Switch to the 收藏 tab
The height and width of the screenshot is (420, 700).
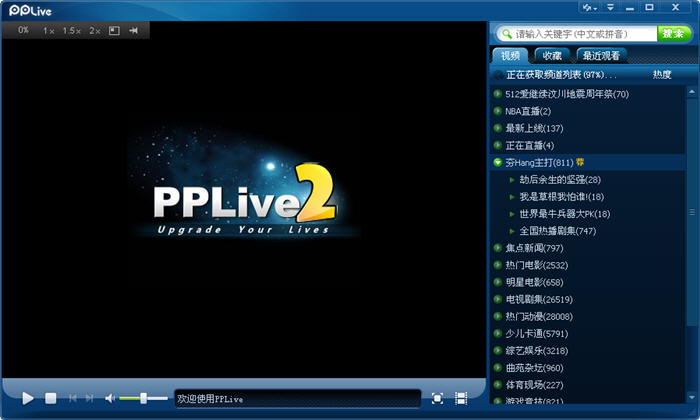tap(552, 56)
